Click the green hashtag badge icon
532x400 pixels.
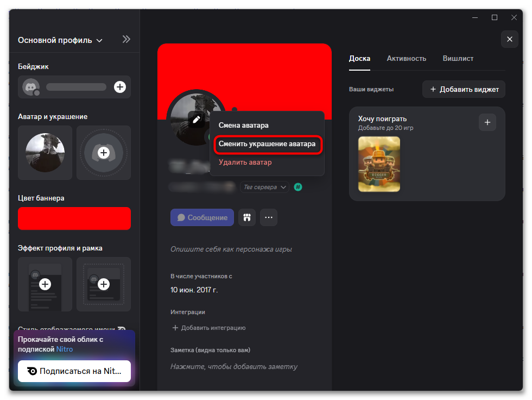[298, 187]
